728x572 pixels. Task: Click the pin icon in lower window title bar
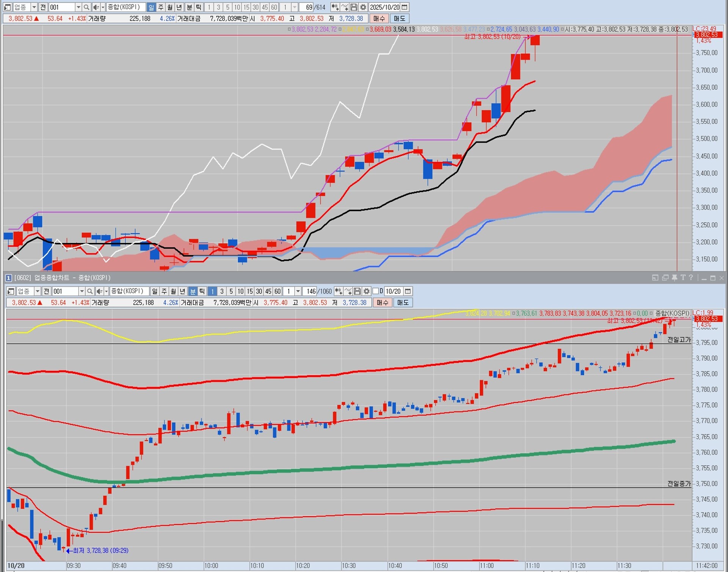(x=675, y=278)
